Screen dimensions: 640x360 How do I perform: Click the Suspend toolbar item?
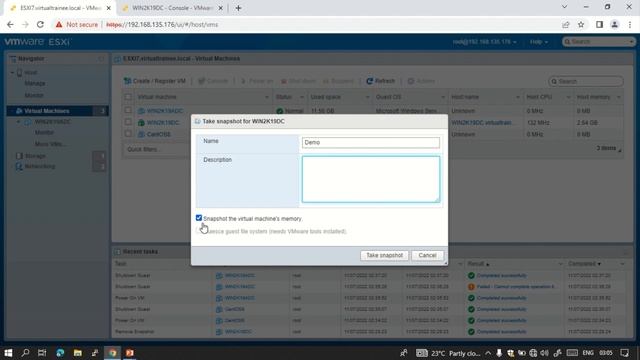338,81
